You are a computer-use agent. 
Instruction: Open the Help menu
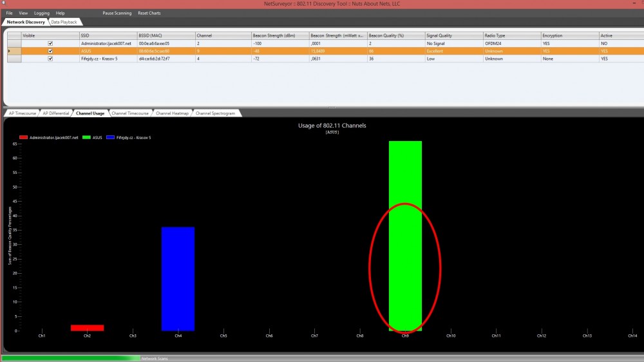point(60,13)
